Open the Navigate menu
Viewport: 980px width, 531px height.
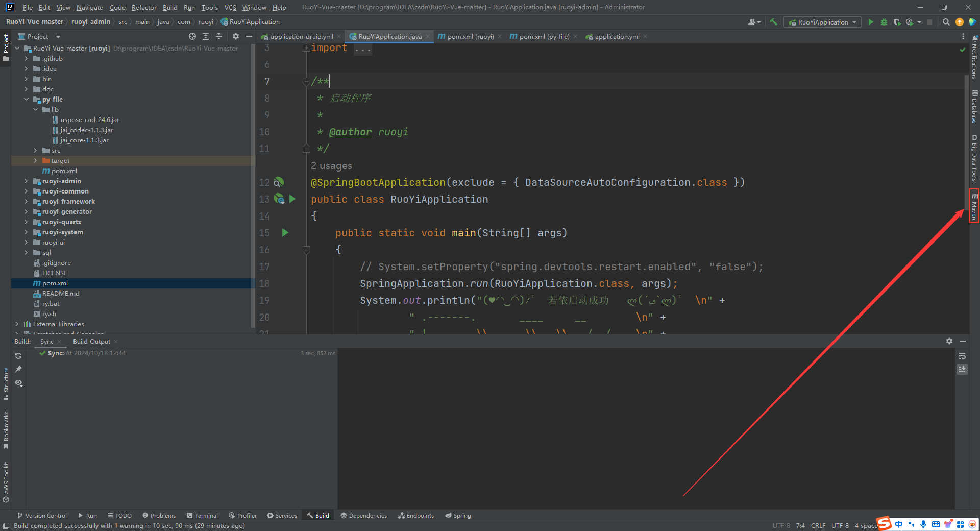click(90, 7)
